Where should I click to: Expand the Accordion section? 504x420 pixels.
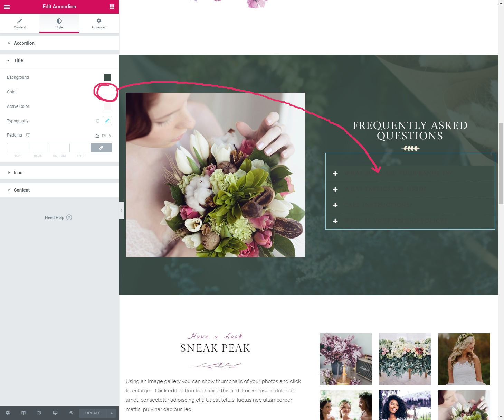coord(59,43)
